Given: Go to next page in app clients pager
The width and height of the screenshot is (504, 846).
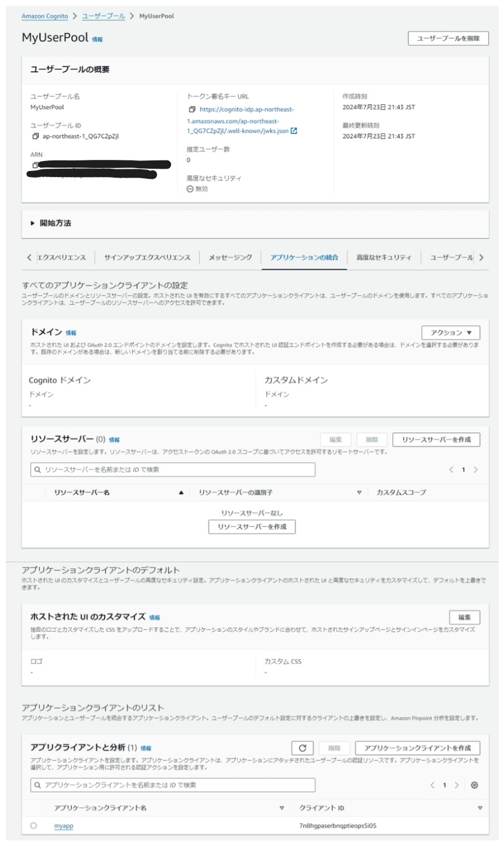Looking at the screenshot, I should [x=457, y=785].
